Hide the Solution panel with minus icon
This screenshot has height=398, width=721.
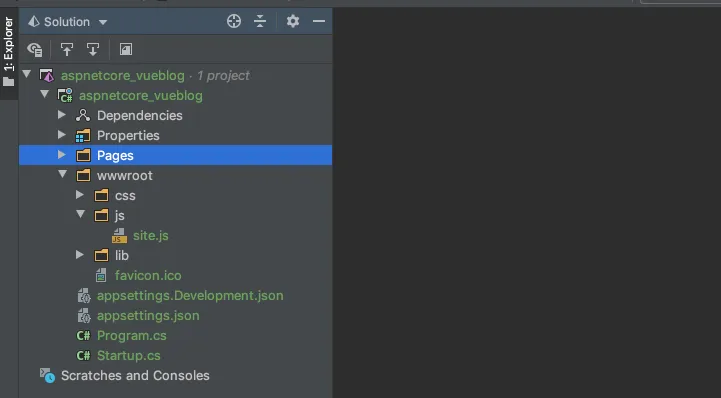(319, 21)
